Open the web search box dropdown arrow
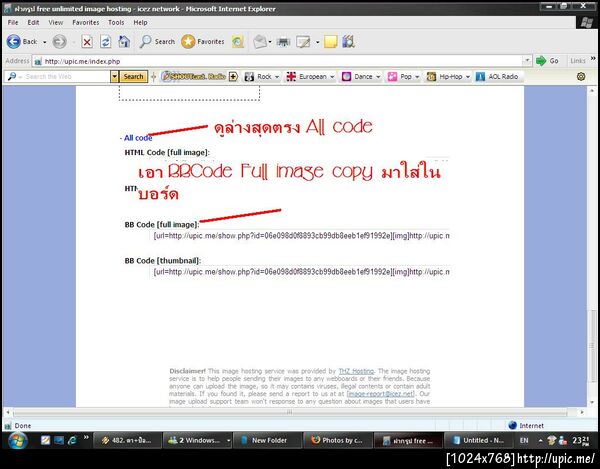The width and height of the screenshot is (600, 469). point(114,77)
